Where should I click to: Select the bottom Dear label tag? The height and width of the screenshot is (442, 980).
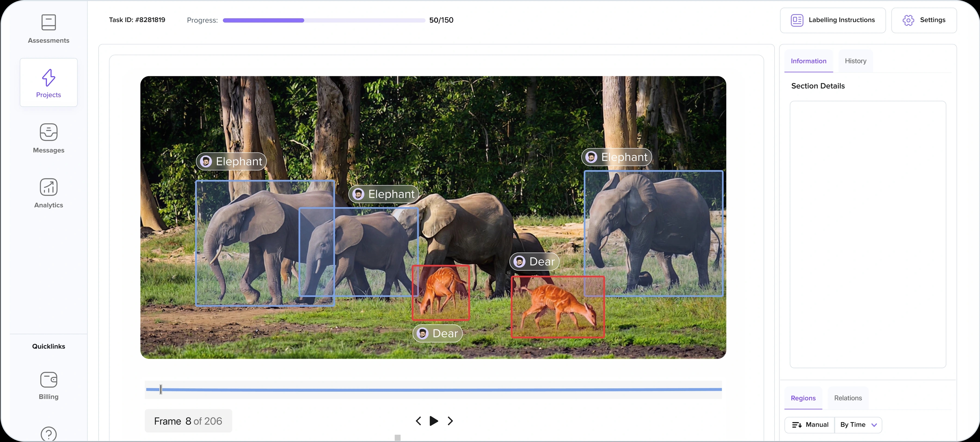coord(438,333)
